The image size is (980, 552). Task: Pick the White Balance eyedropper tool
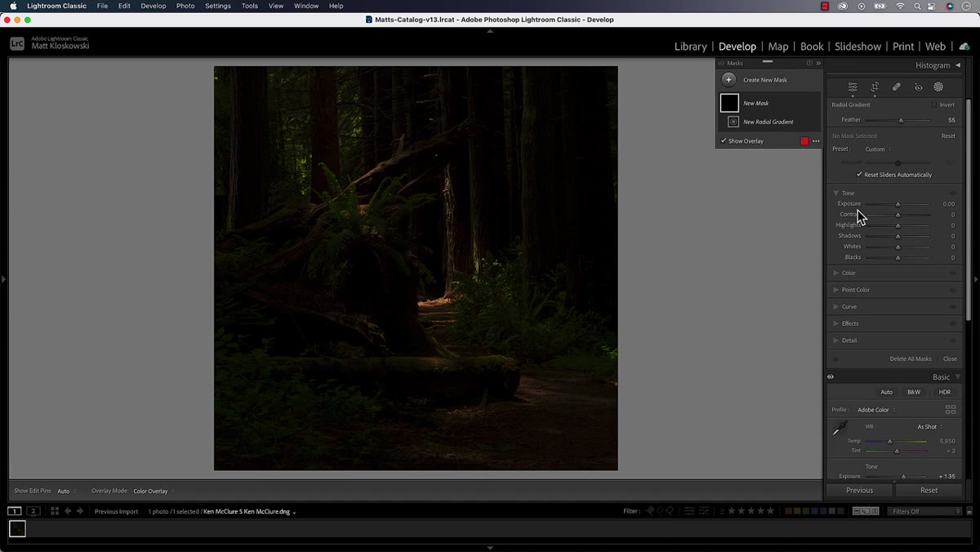[x=840, y=429]
